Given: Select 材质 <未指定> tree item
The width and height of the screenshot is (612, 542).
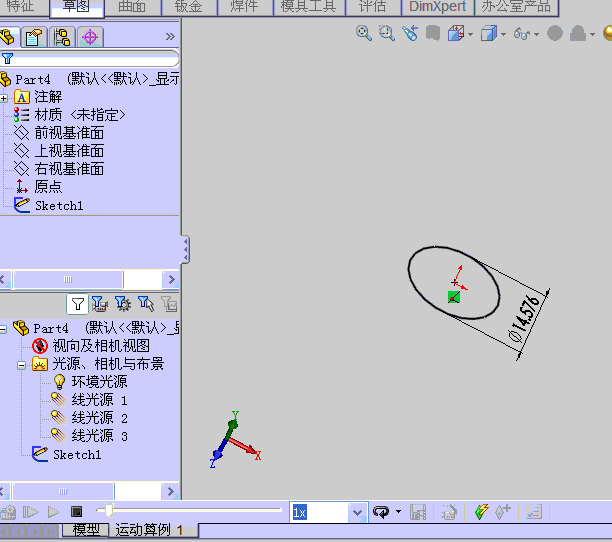Looking at the screenshot, I should point(80,115).
